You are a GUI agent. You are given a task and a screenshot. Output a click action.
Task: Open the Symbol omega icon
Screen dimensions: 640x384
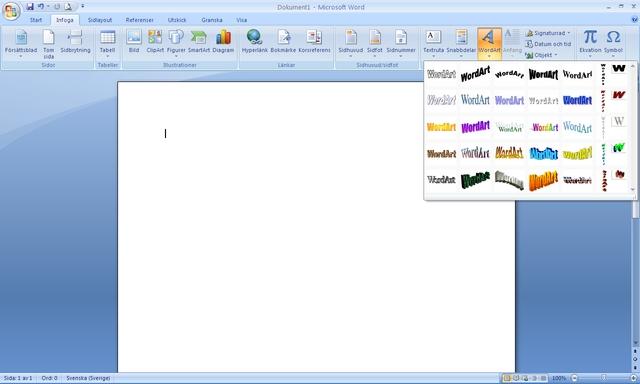coord(613,42)
